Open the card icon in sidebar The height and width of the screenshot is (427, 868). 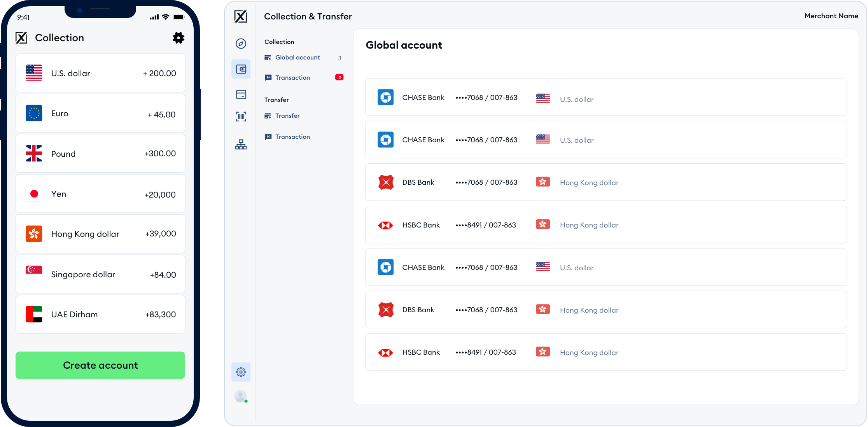pyautogui.click(x=241, y=94)
